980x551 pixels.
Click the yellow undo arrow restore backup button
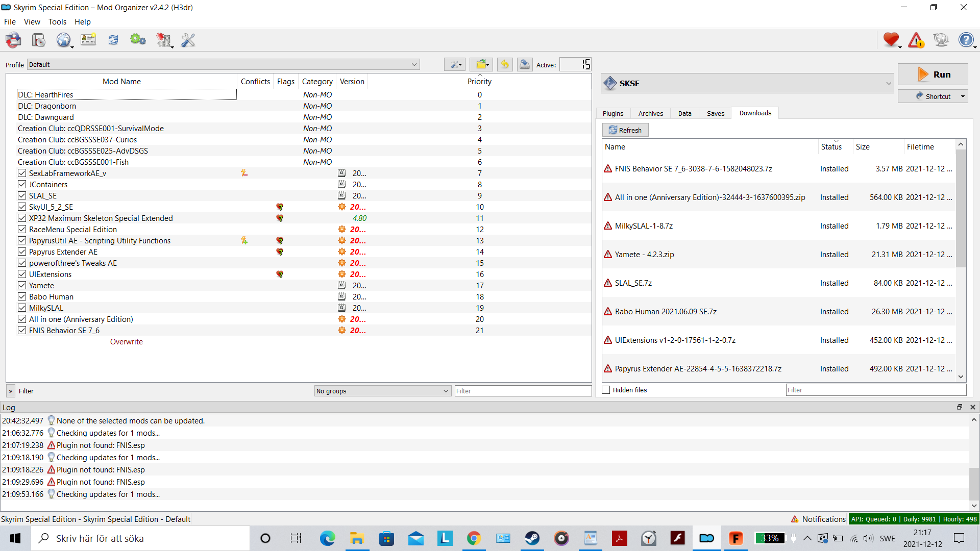pos(505,64)
